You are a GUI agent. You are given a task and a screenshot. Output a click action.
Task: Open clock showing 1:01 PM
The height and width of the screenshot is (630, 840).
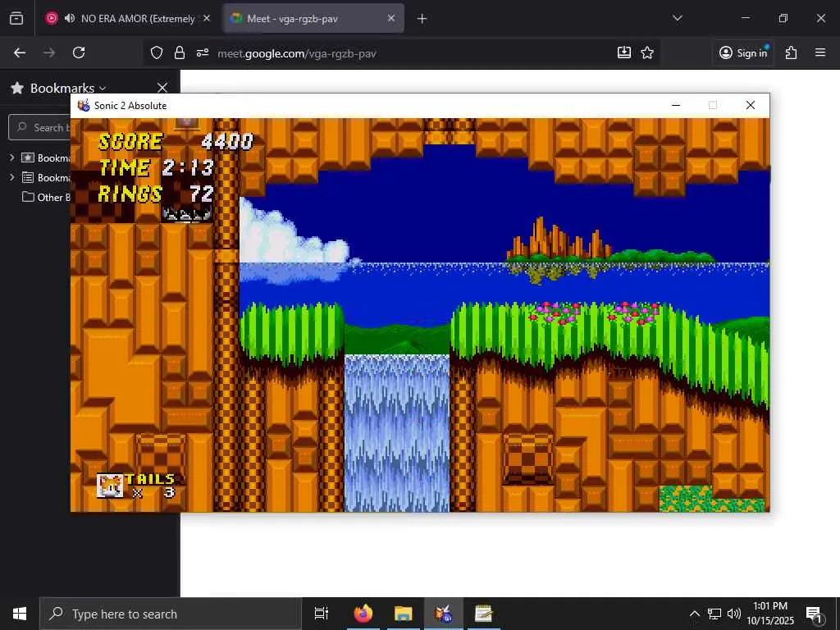pos(770,614)
